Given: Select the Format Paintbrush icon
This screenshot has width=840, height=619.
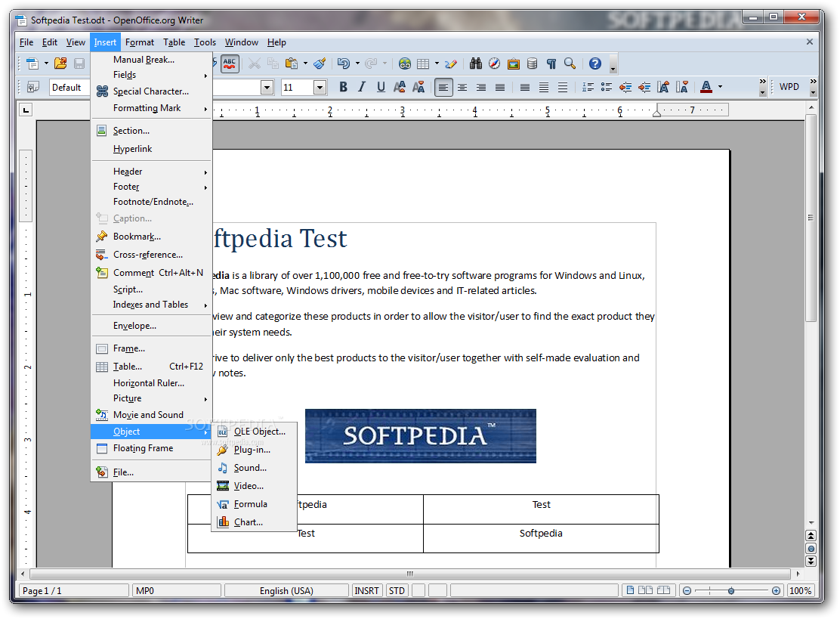Looking at the screenshot, I should pos(320,63).
